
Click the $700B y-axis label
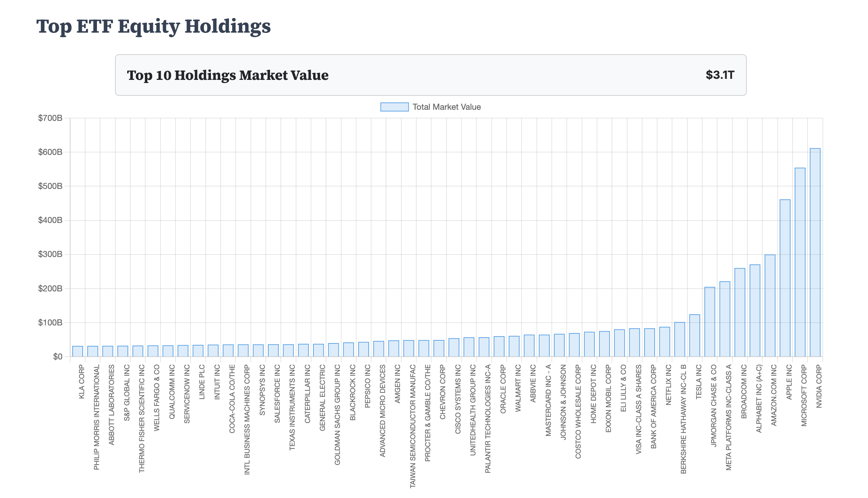point(50,118)
